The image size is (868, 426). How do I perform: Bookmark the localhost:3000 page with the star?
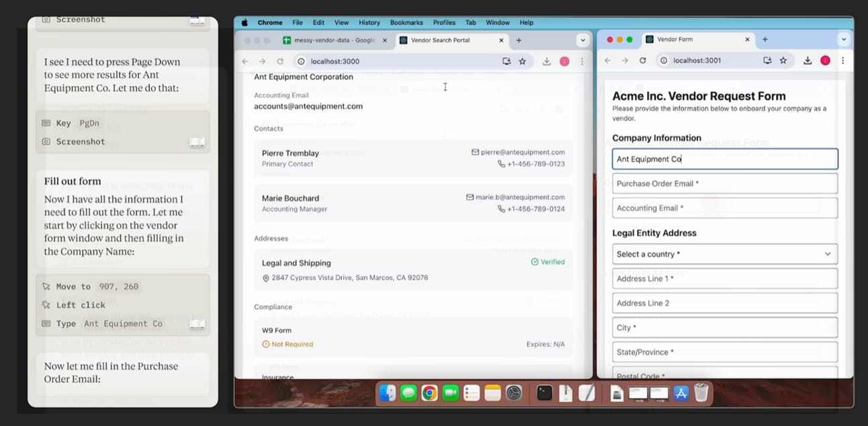pyautogui.click(x=523, y=61)
